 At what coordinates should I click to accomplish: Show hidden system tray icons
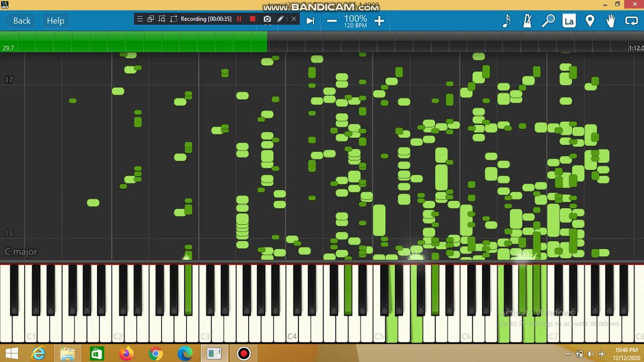coord(568,354)
